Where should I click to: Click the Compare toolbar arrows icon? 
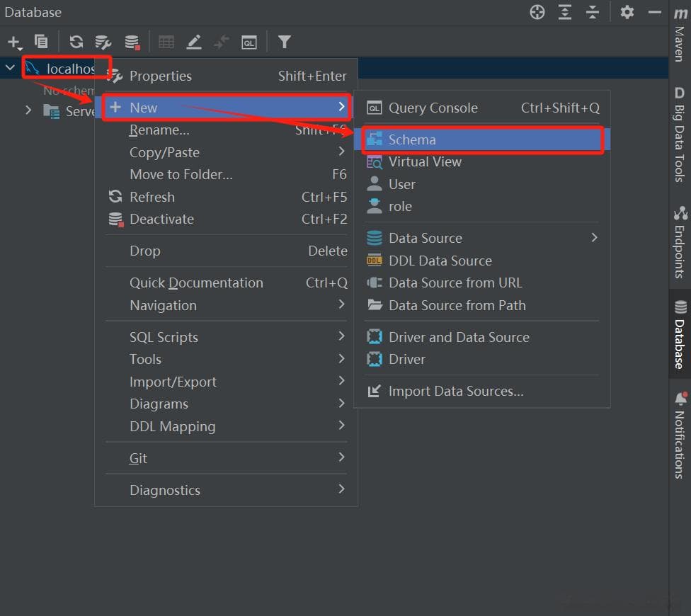[x=221, y=42]
